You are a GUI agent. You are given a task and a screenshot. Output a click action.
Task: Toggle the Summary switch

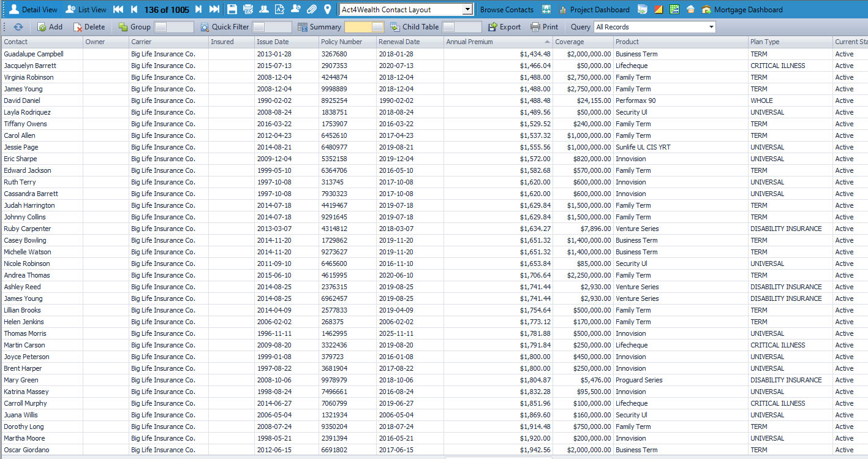point(364,27)
